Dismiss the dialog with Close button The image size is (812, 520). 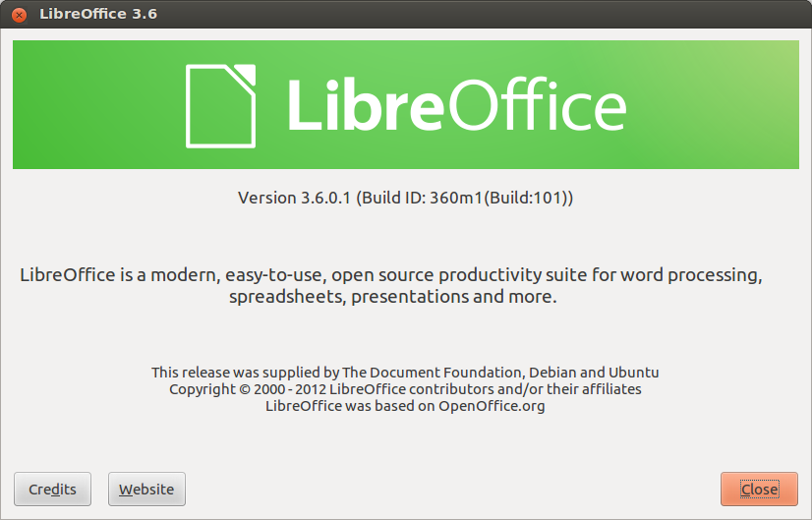click(x=759, y=489)
